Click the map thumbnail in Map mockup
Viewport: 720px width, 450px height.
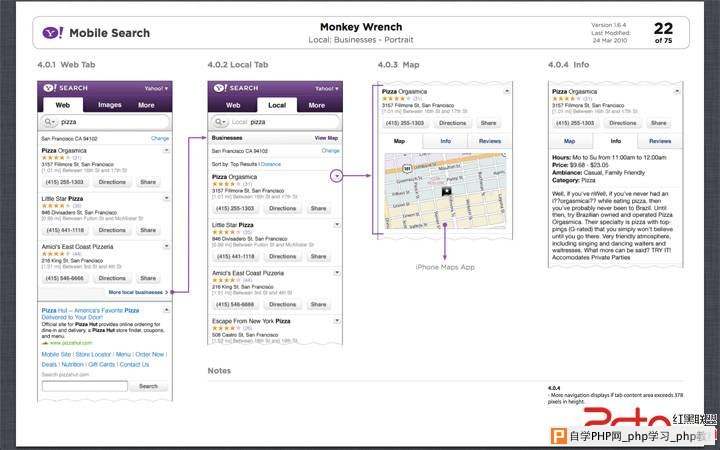(x=445, y=191)
